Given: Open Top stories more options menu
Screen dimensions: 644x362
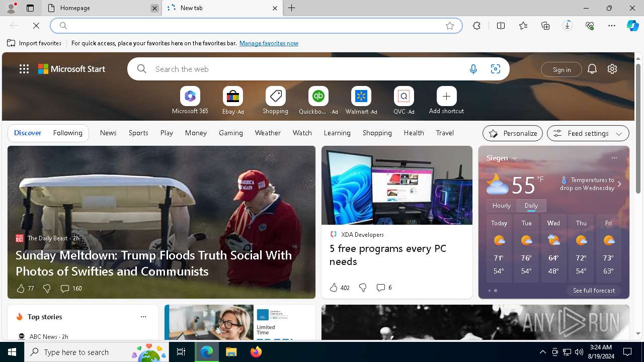Looking at the screenshot, I should [143, 317].
